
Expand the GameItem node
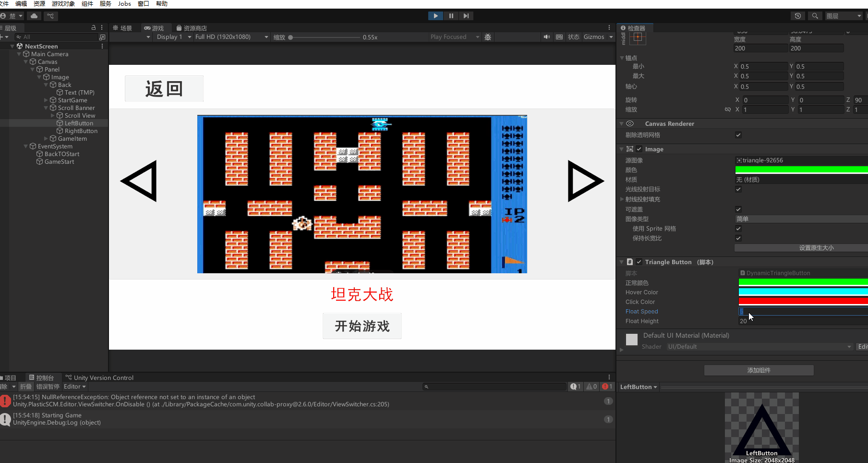[46, 139]
